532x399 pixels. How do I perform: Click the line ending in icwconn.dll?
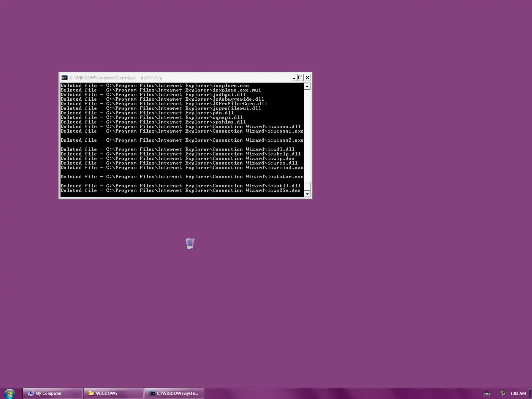click(181, 127)
